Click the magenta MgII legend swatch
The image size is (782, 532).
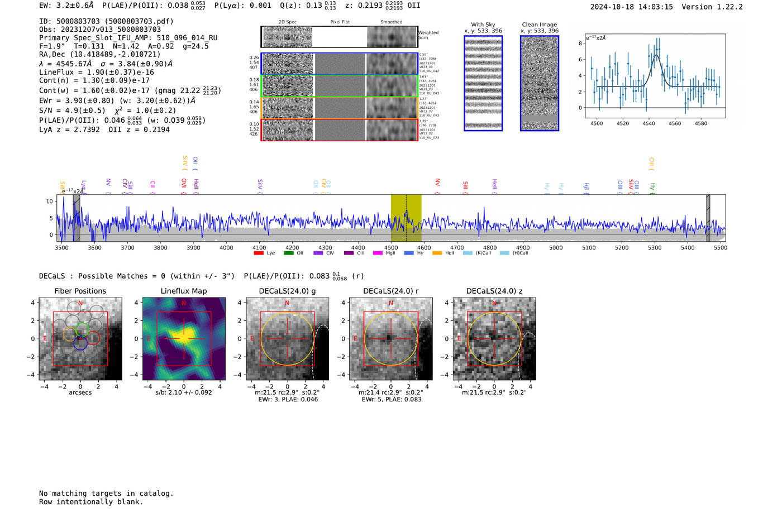click(x=378, y=253)
